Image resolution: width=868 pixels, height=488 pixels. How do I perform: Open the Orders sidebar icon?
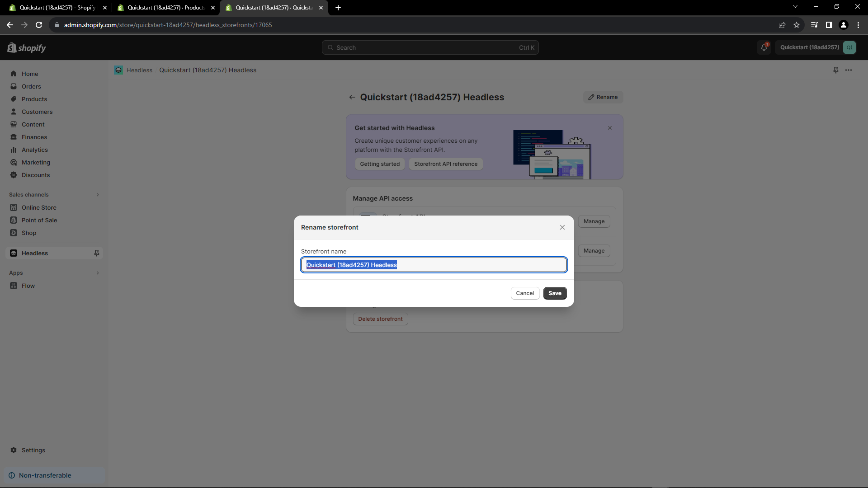14,86
